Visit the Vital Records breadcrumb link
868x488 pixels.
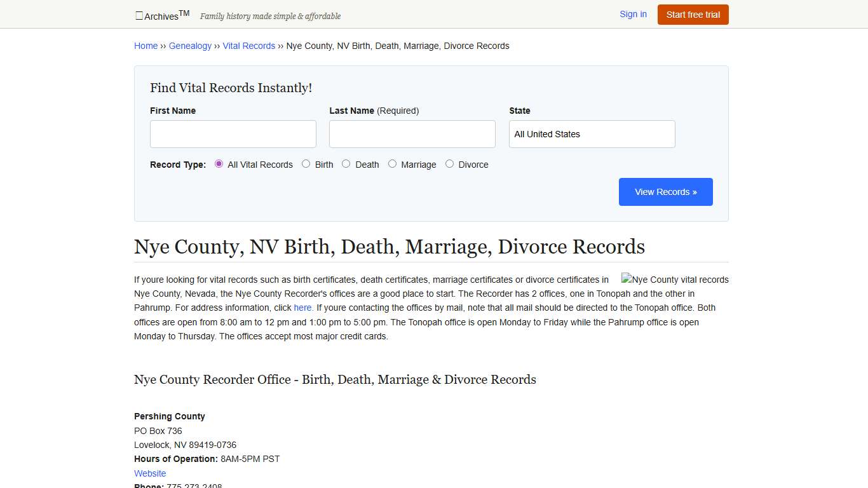(248, 45)
